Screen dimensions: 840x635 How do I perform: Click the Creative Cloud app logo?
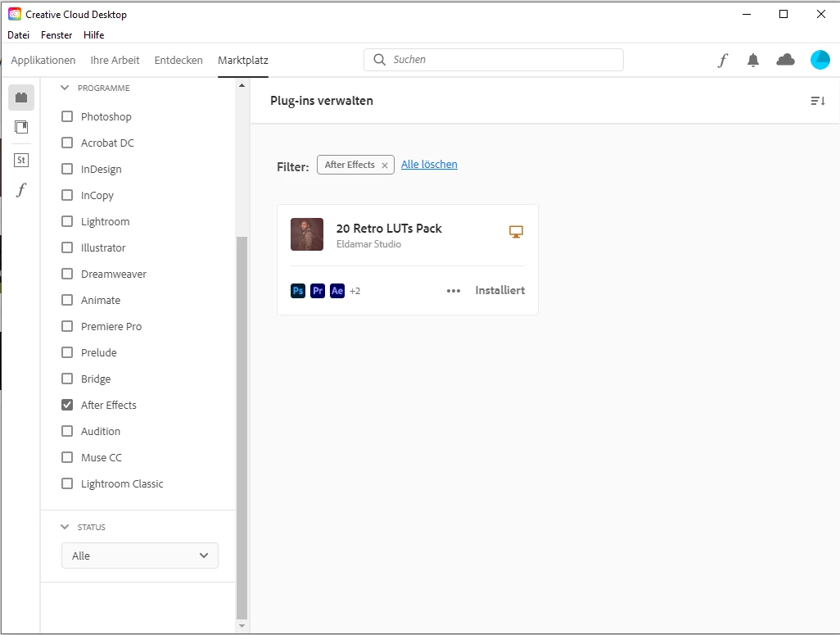point(15,15)
